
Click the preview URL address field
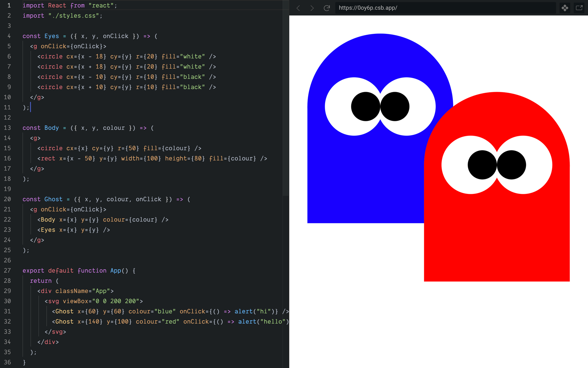441,8
